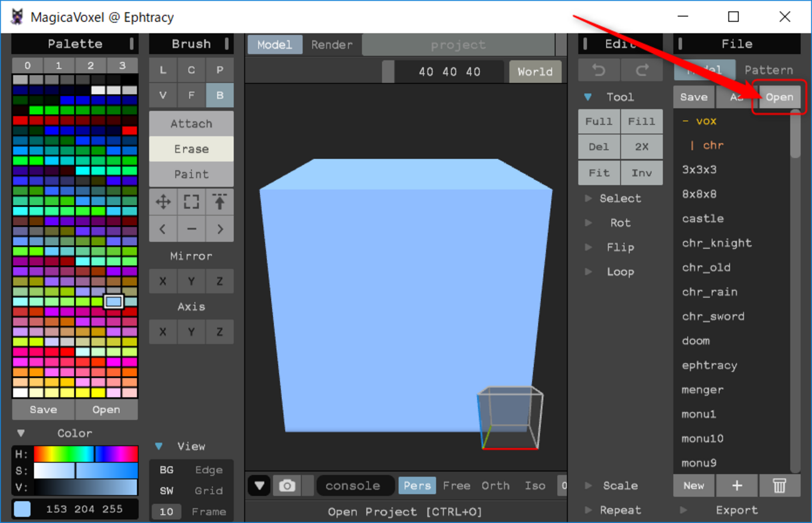Expand the Scale section
The image size is (812, 523).
coord(588,485)
